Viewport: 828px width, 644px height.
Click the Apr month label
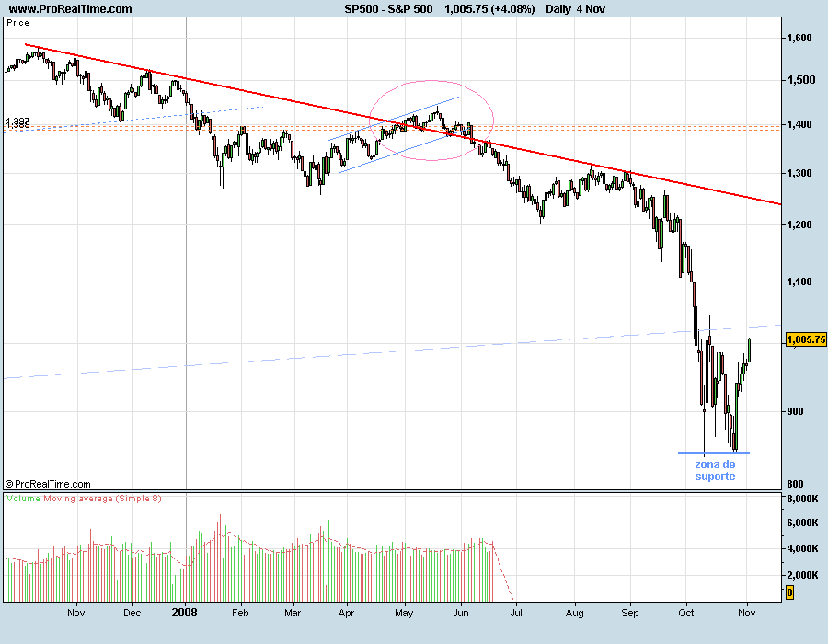click(347, 613)
